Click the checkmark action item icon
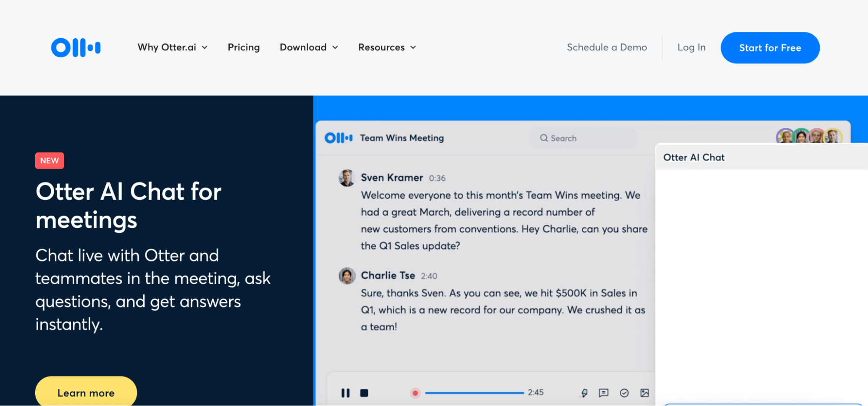 pos(624,393)
